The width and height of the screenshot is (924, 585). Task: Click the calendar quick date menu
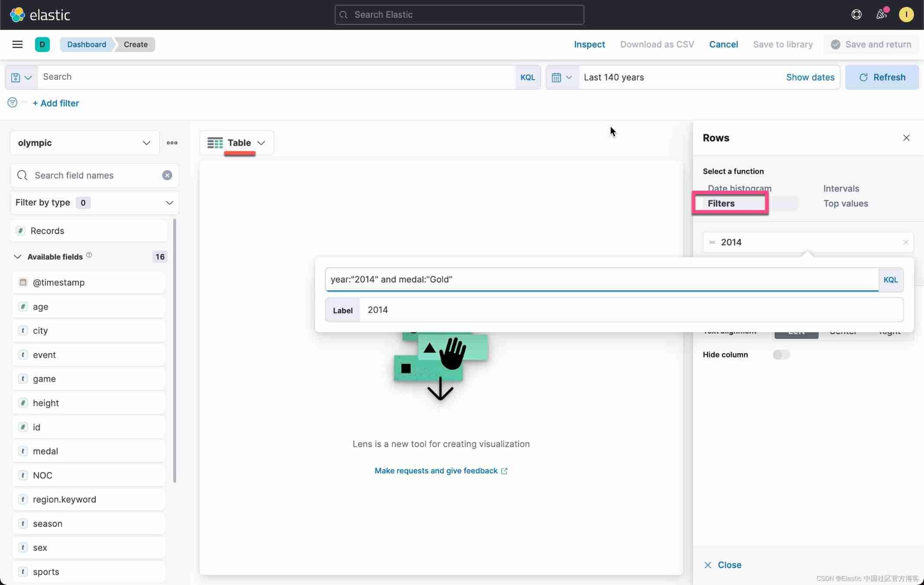coord(562,77)
